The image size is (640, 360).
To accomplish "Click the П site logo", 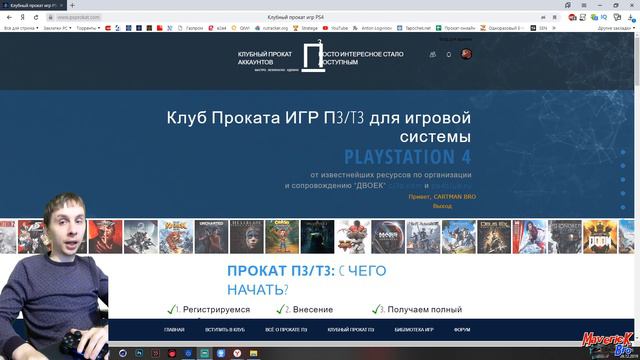I will point(313,56).
